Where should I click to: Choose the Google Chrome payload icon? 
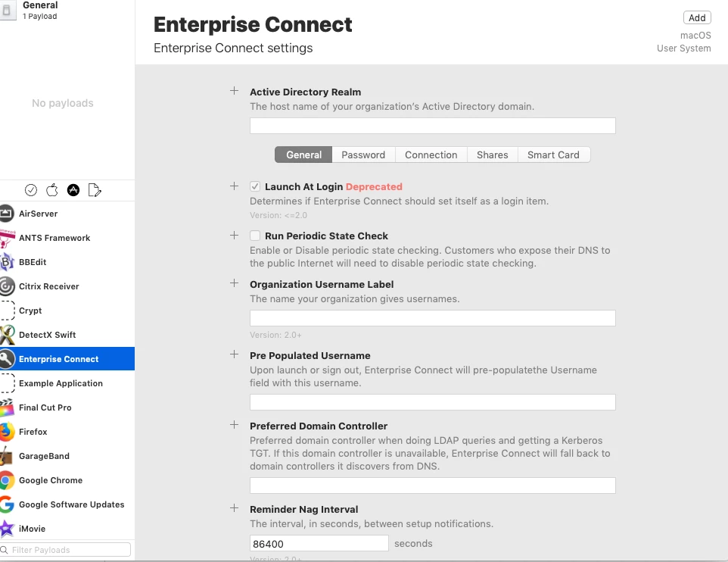(8, 480)
